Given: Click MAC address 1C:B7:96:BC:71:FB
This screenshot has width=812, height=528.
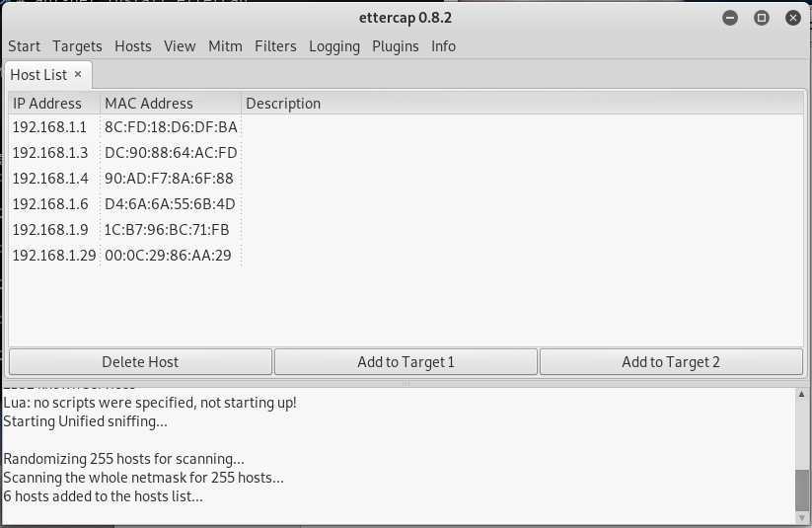Looking at the screenshot, I should tap(167, 230).
